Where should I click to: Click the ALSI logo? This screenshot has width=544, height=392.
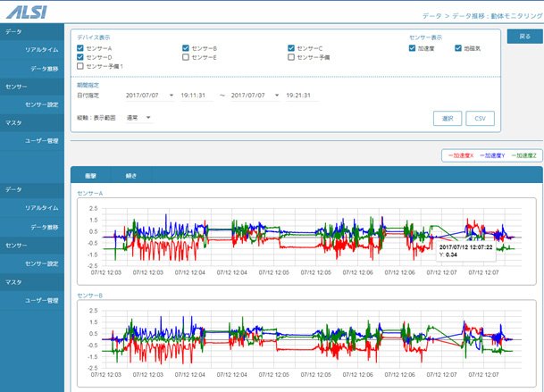pos(27,13)
